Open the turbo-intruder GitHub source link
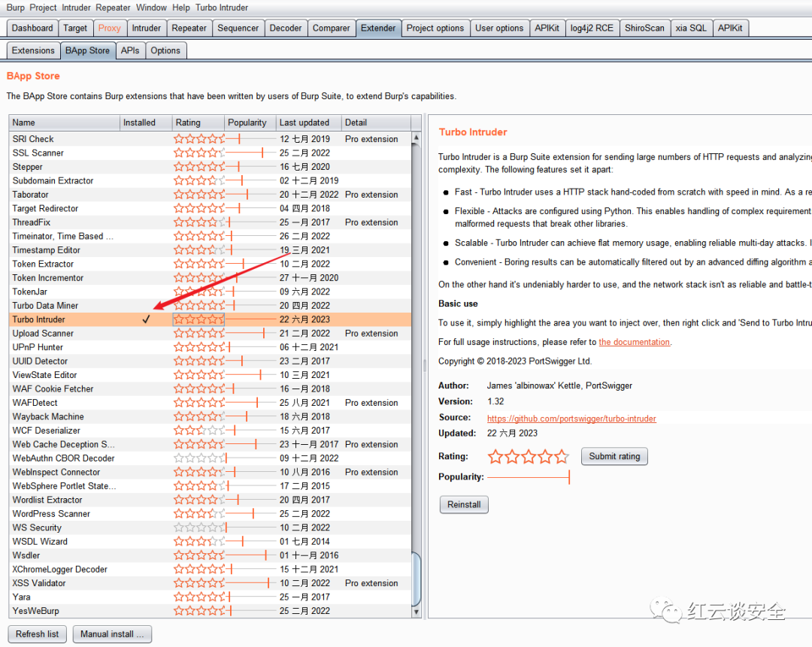812x647 pixels. pyautogui.click(x=571, y=419)
